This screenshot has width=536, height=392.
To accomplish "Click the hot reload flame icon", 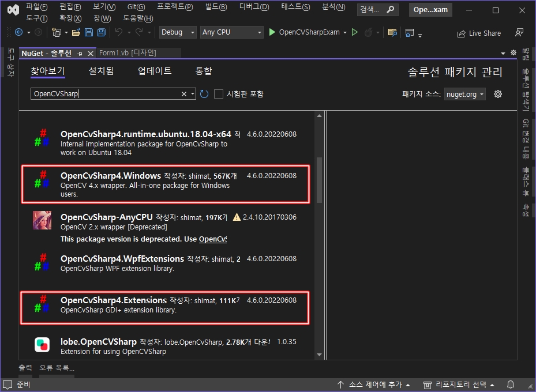I will point(368,32).
